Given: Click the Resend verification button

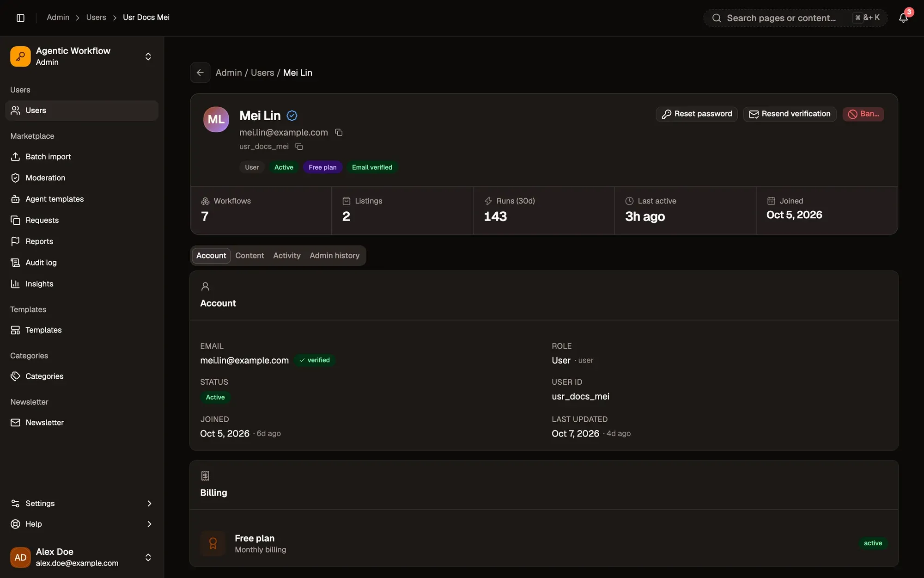Looking at the screenshot, I should click(x=790, y=114).
